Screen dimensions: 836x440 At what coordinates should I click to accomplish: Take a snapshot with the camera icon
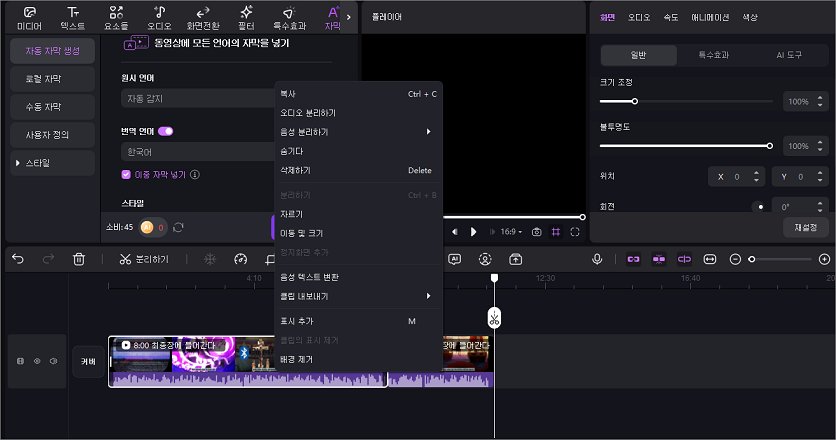(x=537, y=232)
